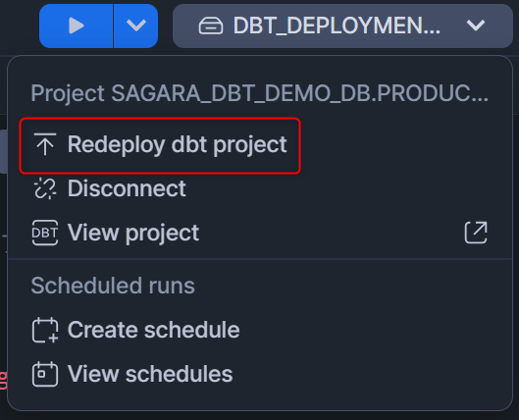The image size is (519, 420).
Task: Click the drive icon beside DBT_DEPLOYMEN...
Action: pyautogui.click(x=211, y=26)
